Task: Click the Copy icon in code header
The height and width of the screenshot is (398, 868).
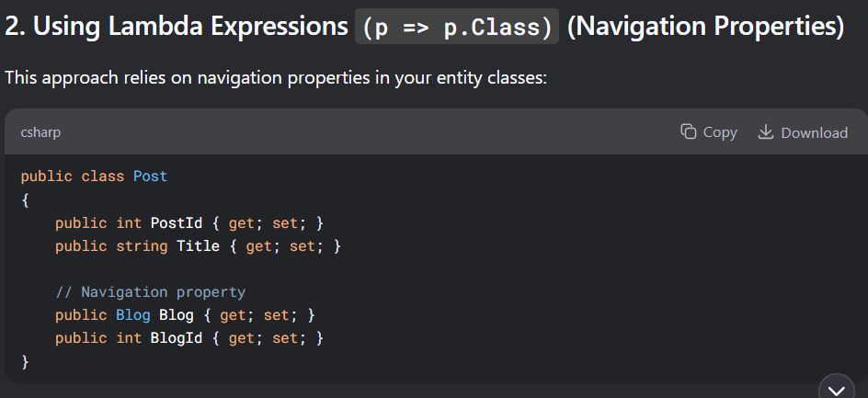Action: coord(688,131)
